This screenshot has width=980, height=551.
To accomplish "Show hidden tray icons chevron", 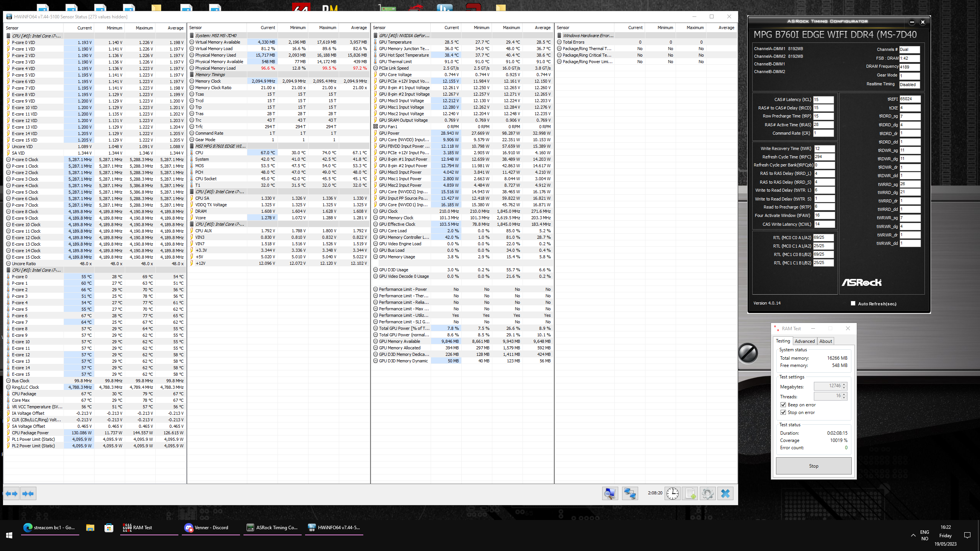I will tap(913, 535).
